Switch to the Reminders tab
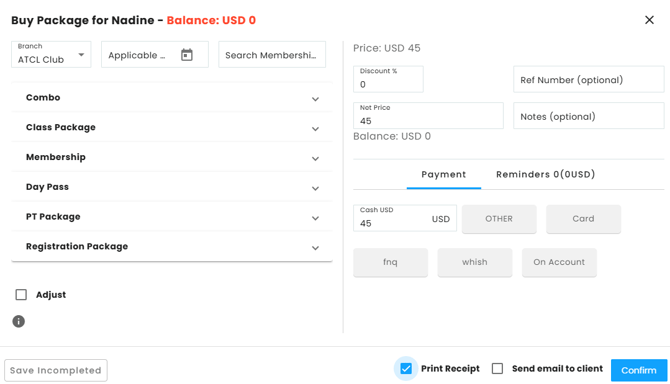The height and width of the screenshot is (384, 670). click(545, 174)
